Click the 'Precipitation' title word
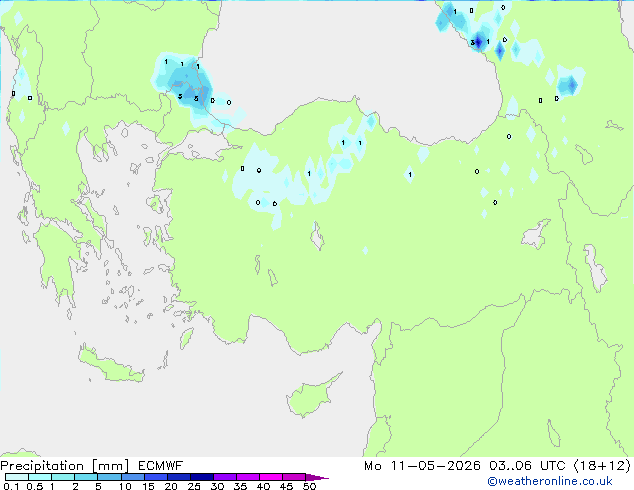Viewport: 634px width, 490px height. point(42,466)
